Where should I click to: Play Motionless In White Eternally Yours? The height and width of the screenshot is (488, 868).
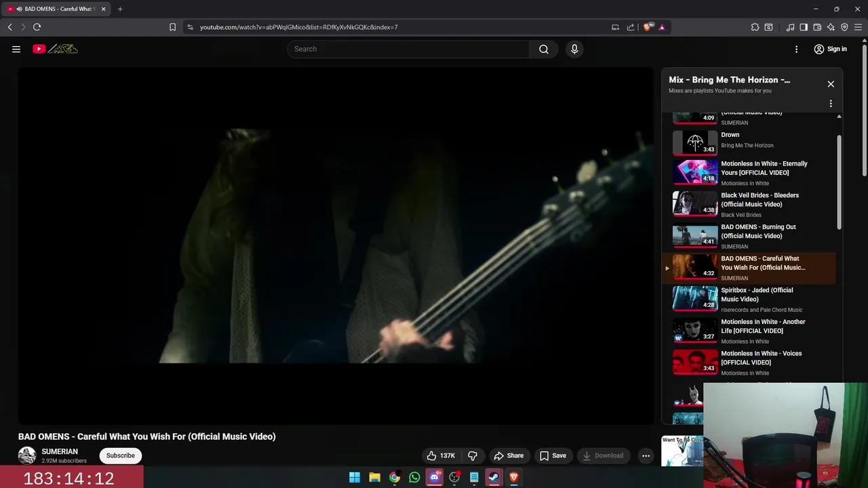point(750,173)
